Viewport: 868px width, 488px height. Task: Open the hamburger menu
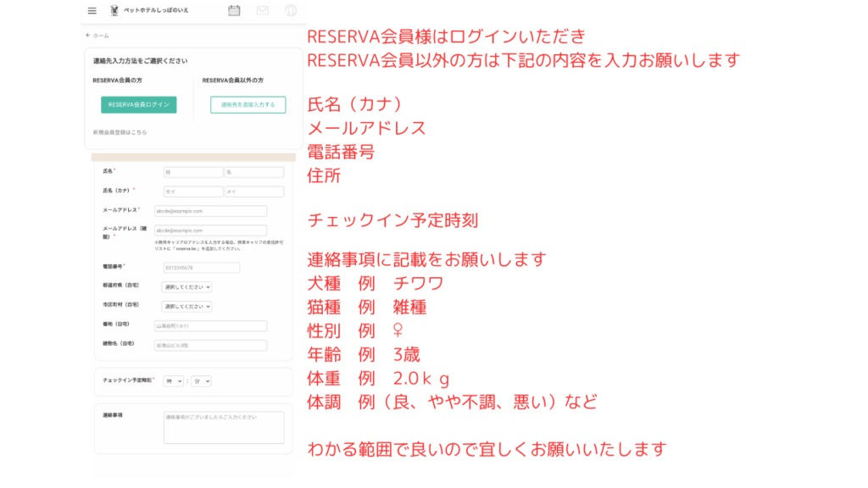(92, 11)
